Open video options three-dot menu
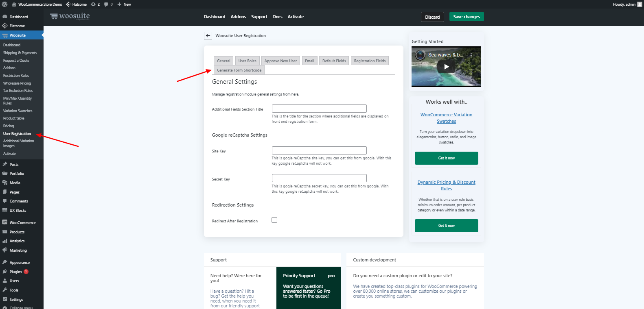This screenshot has width=644, height=309. [471, 55]
